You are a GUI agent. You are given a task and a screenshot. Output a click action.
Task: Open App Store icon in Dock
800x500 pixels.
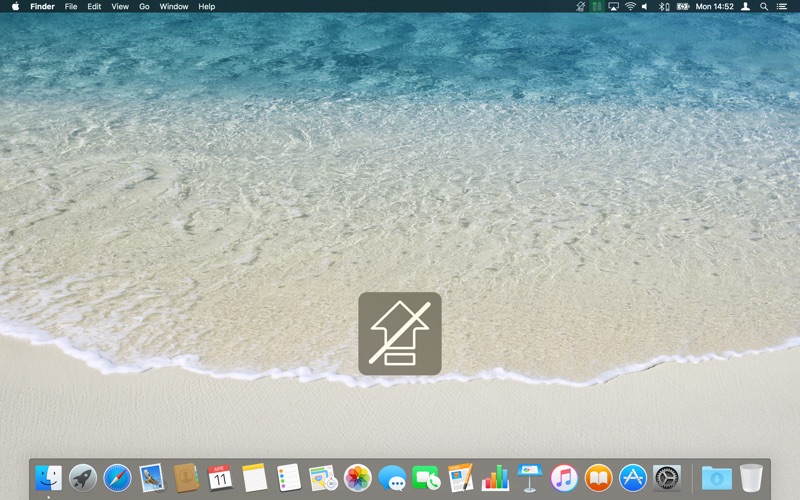tap(633, 478)
